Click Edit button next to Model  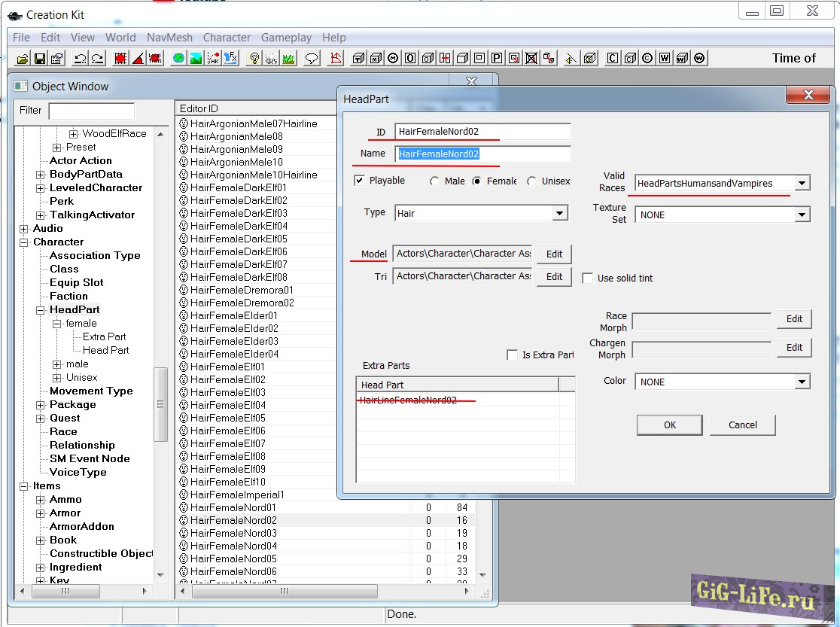tap(554, 254)
